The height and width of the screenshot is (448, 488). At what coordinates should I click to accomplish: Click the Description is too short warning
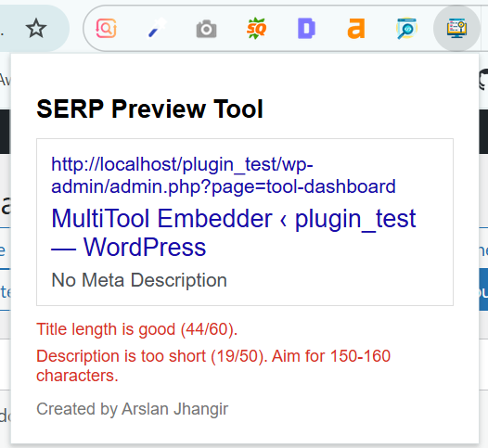[213, 365]
